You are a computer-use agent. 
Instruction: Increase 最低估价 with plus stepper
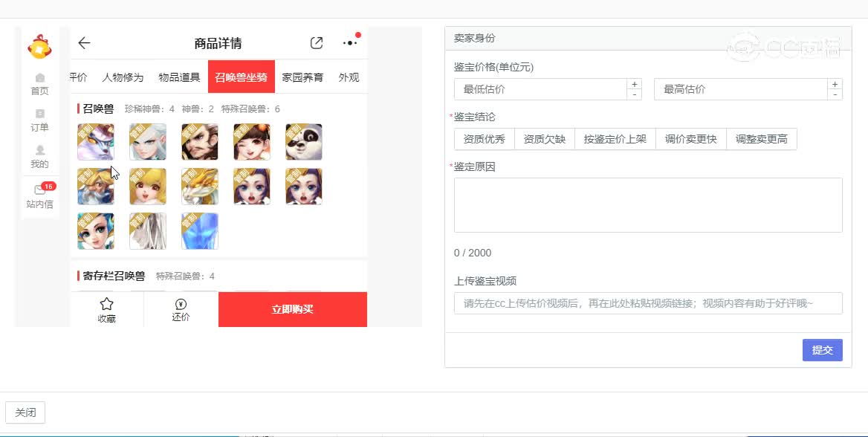[x=635, y=84]
